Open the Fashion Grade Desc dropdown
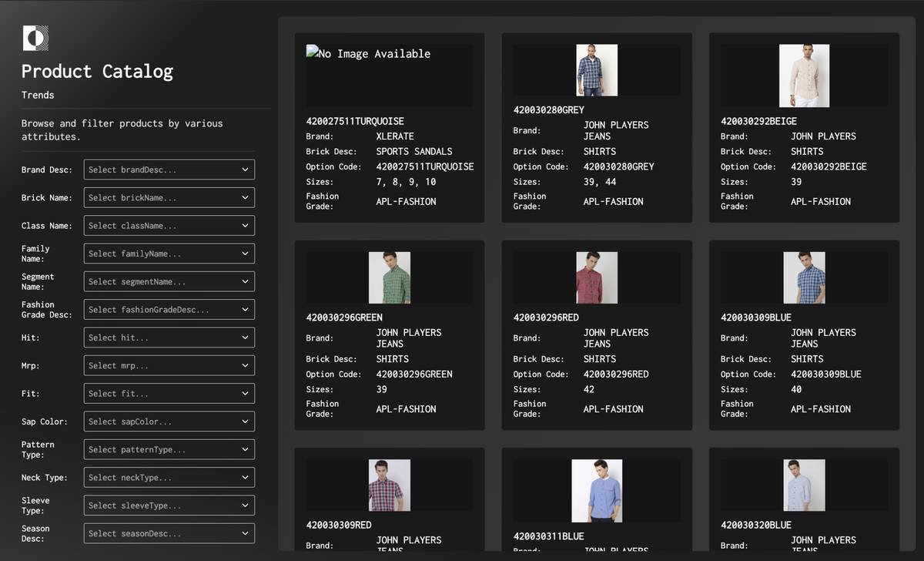 click(x=169, y=310)
